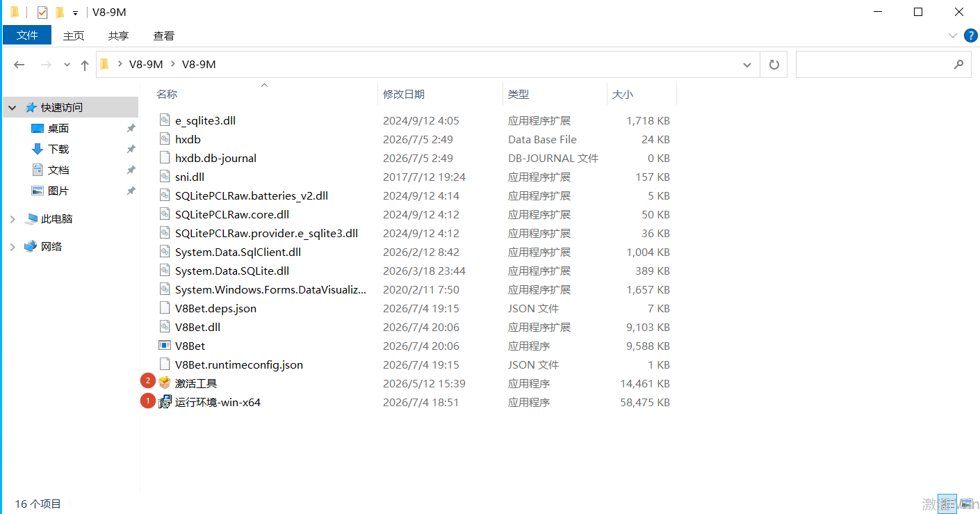980x514 pixels.
Task: Sort by 大小 column header
Action: tap(623, 94)
